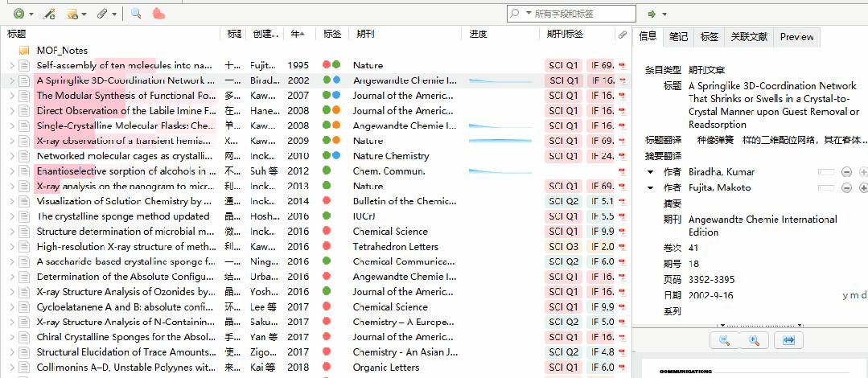
Task: Open the 标签 tab in right pane
Action: point(710,36)
